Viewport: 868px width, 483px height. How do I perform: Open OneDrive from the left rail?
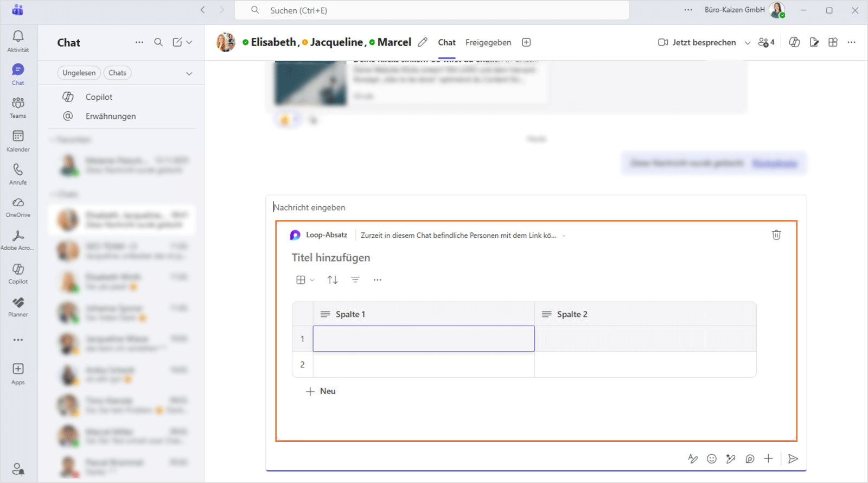[18, 207]
